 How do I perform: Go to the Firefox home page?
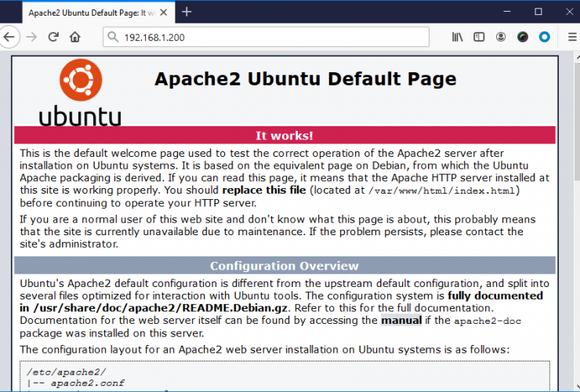click(75, 37)
